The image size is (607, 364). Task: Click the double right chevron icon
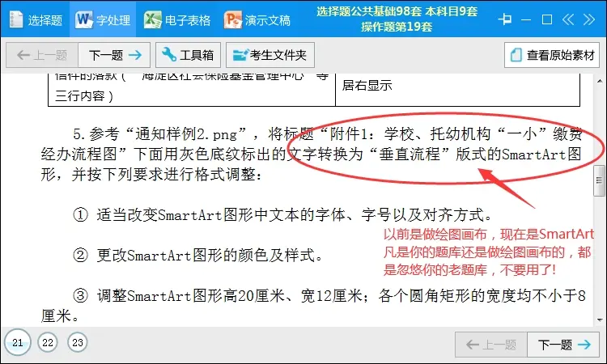(x=589, y=19)
